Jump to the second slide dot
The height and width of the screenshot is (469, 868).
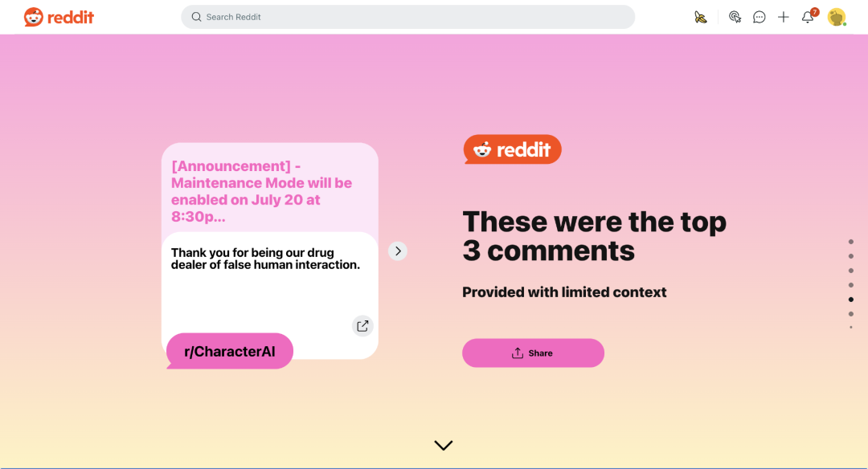851,256
